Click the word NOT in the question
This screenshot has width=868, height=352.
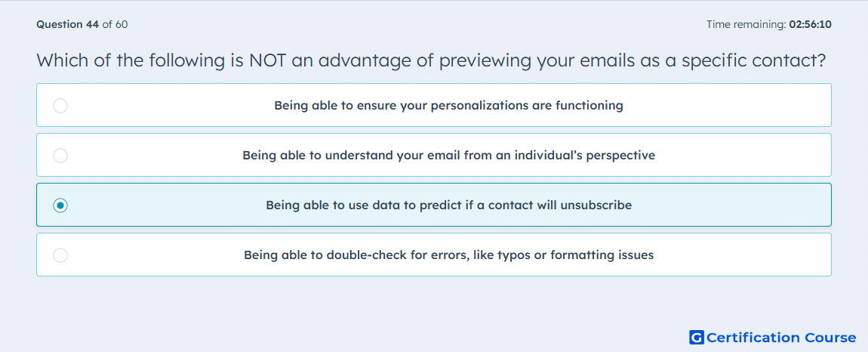click(268, 60)
